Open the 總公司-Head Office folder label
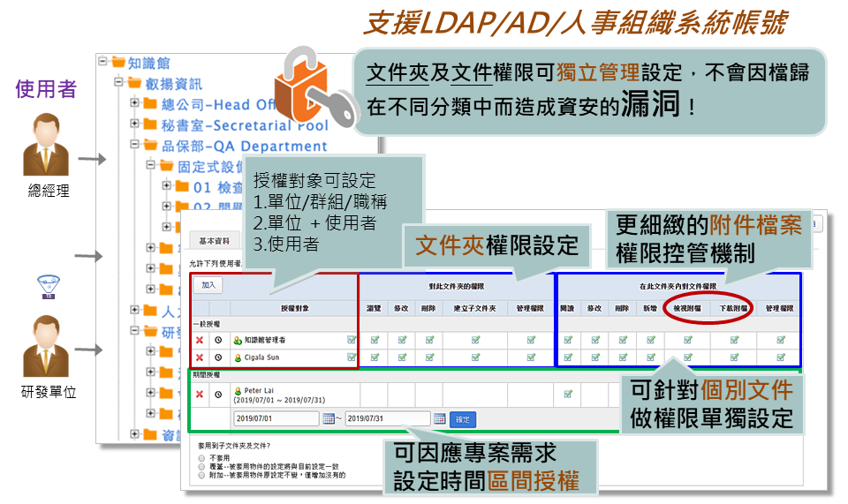The width and height of the screenshot is (848, 504). coord(219,104)
